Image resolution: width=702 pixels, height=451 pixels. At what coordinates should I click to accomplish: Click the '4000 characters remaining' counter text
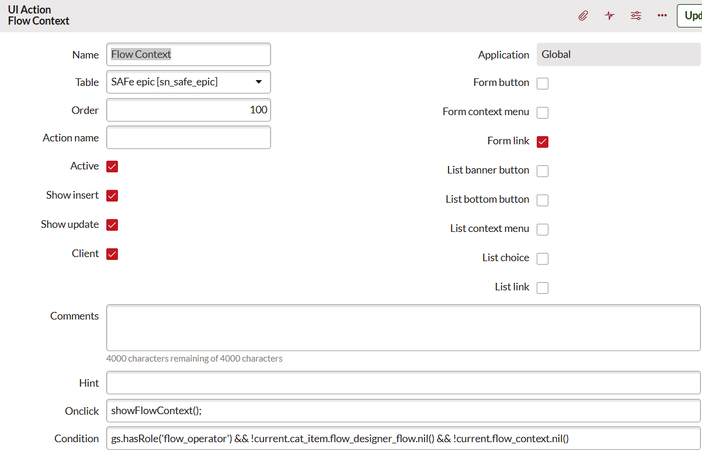pos(194,359)
